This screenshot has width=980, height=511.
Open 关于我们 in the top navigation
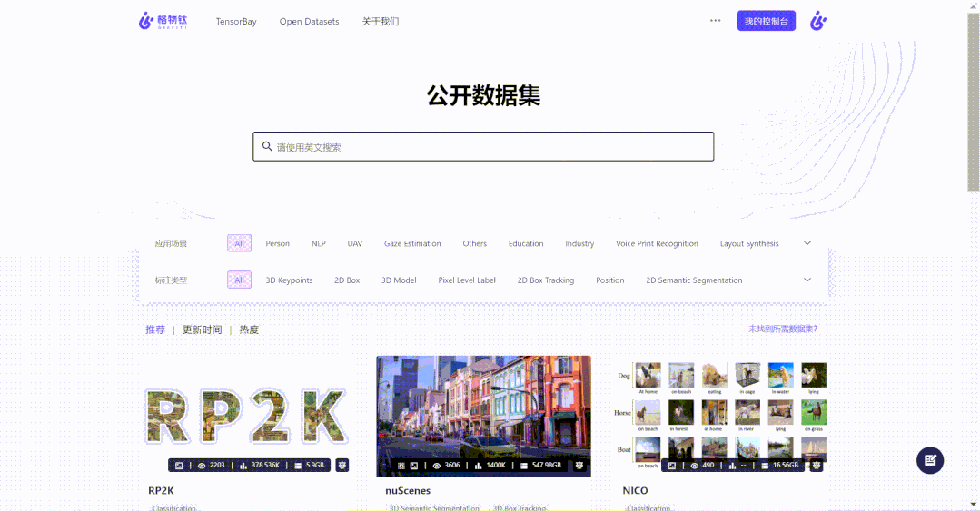380,21
